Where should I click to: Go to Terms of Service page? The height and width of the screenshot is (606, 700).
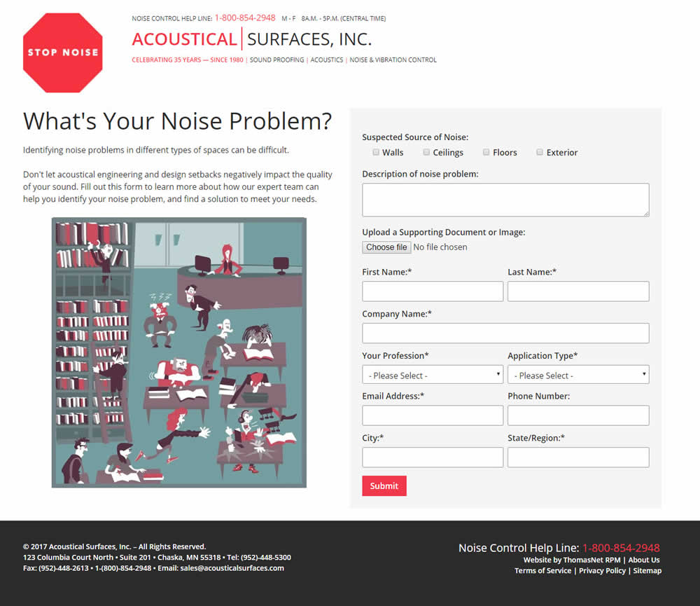pos(542,570)
